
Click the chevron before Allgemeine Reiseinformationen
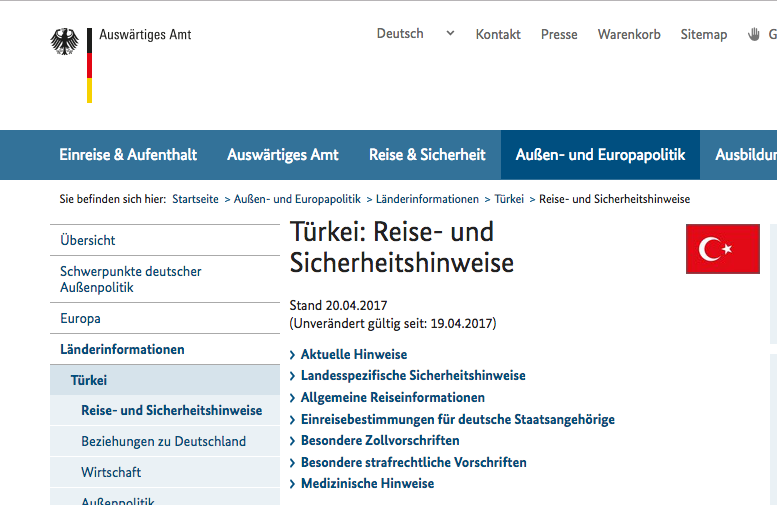[292, 398]
